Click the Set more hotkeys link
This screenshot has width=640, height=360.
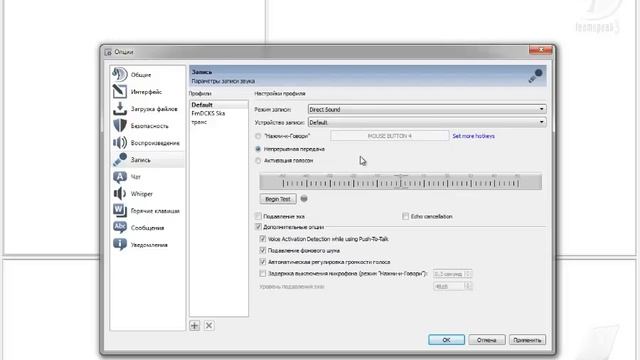coord(473,136)
